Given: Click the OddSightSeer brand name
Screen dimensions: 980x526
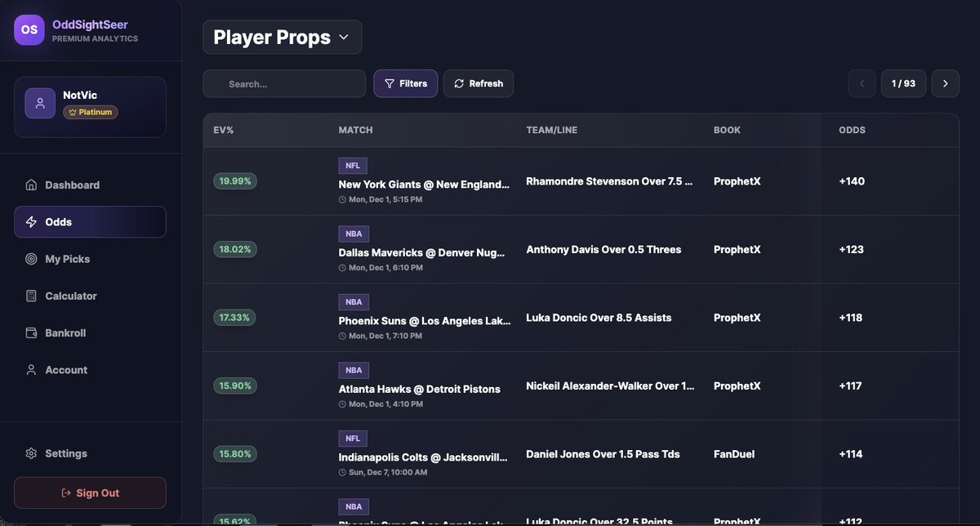Looking at the screenshot, I should (90, 25).
